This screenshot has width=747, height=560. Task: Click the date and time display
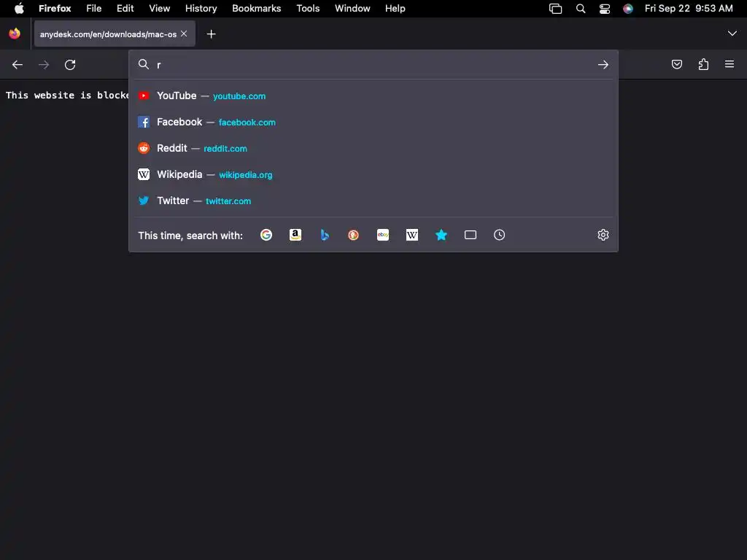(689, 9)
